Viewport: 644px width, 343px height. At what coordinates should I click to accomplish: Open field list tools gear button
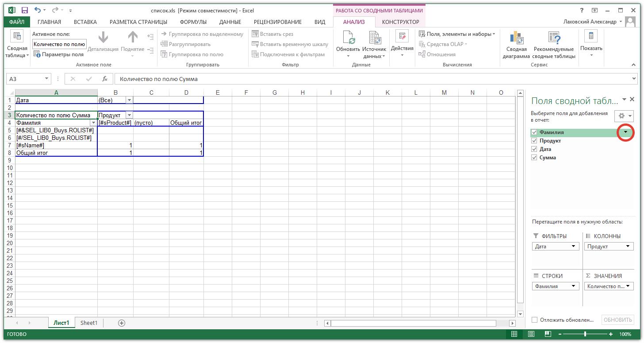tap(624, 116)
